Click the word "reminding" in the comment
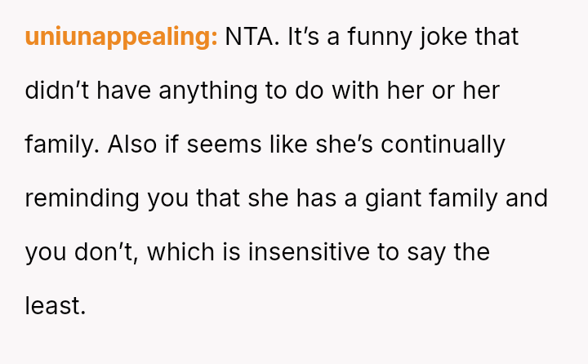The height and width of the screenshot is (364, 588). point(82,199)
